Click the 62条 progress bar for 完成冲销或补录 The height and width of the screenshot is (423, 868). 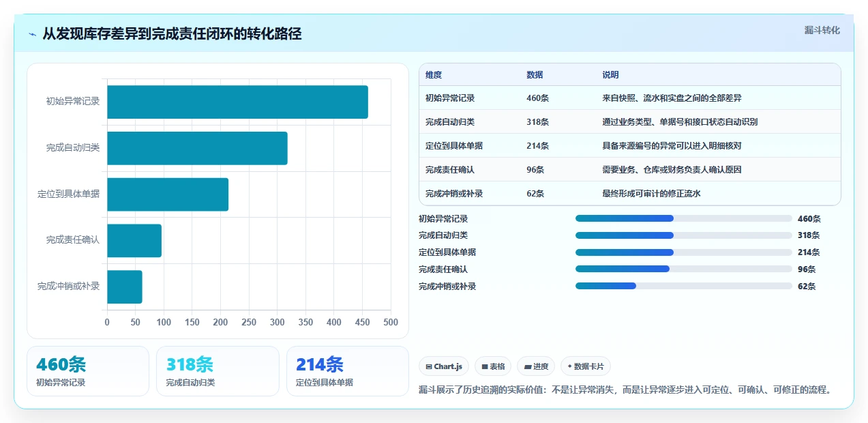(684, 287)
